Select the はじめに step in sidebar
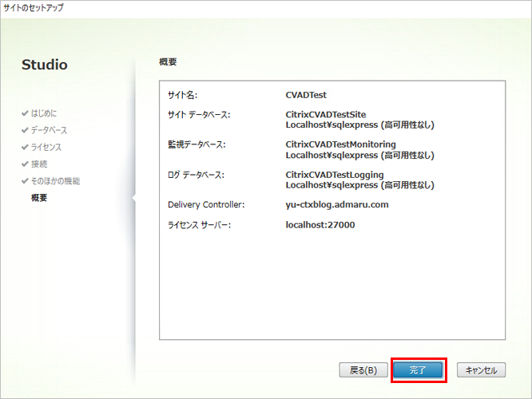Viewport: 532px width, 399px height. point(44,113)
